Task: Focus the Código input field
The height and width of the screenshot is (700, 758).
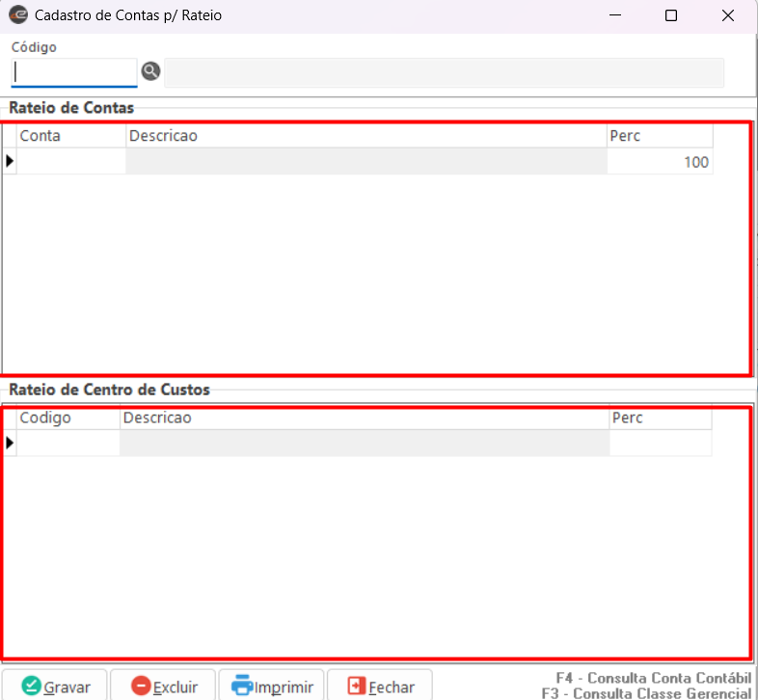Action: click(x=74, y=72)
